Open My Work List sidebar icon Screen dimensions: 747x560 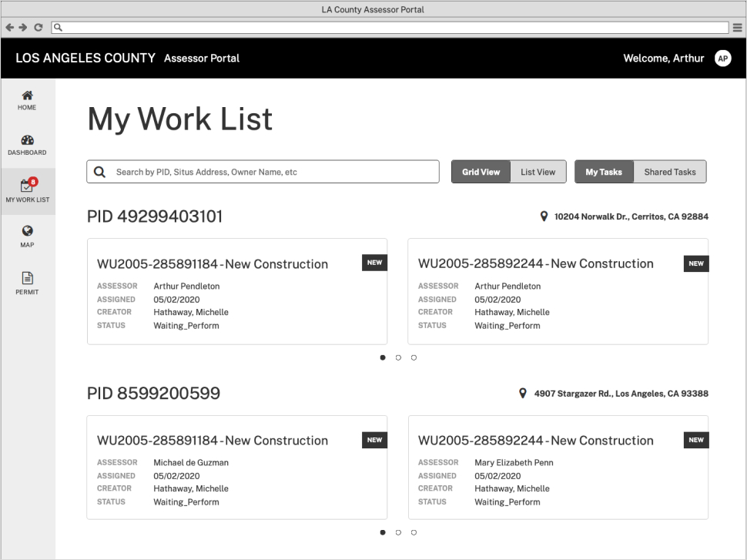27,190
